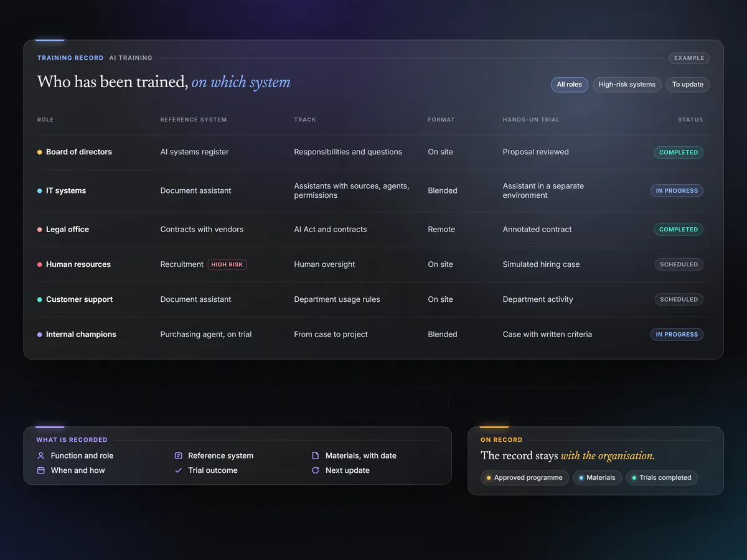Click the AI Act and contracts track
Image resolution: width=747 pixels, height=560 pixels.
click(x=331, y=230)
